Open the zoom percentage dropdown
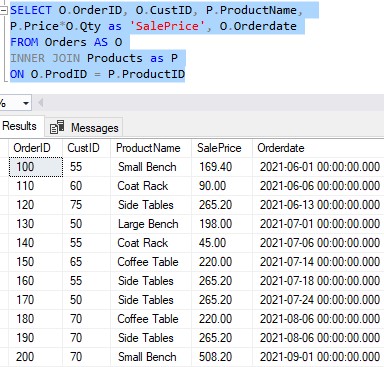The height and width of the screenshot is (367, 384). pos(25,103)
